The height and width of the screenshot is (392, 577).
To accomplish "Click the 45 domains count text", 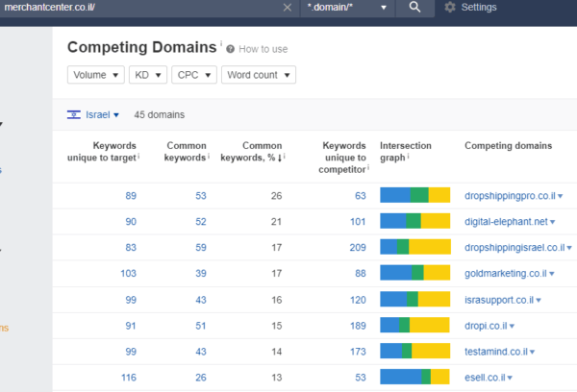I will click(x=160, y=114).
